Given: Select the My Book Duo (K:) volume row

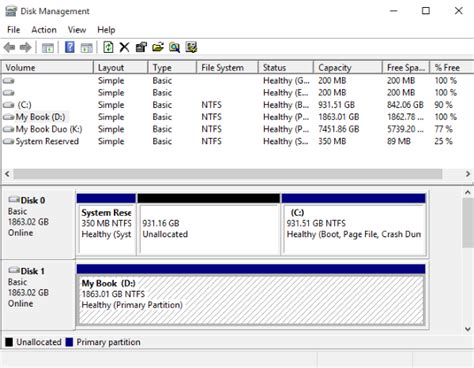Looking at the screenshot, I should click(x=237, y=129).
